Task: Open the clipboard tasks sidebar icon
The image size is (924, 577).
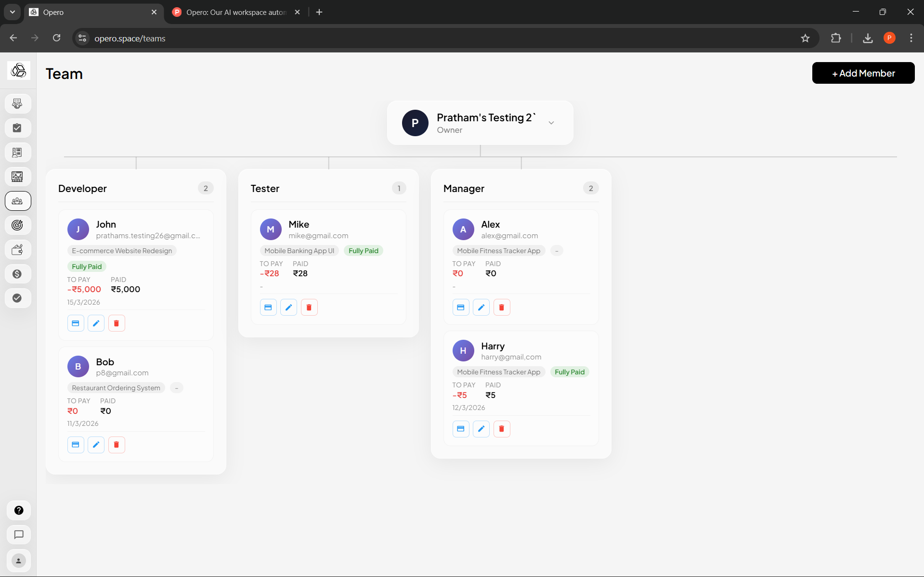Action: click(x=18, y=128)
